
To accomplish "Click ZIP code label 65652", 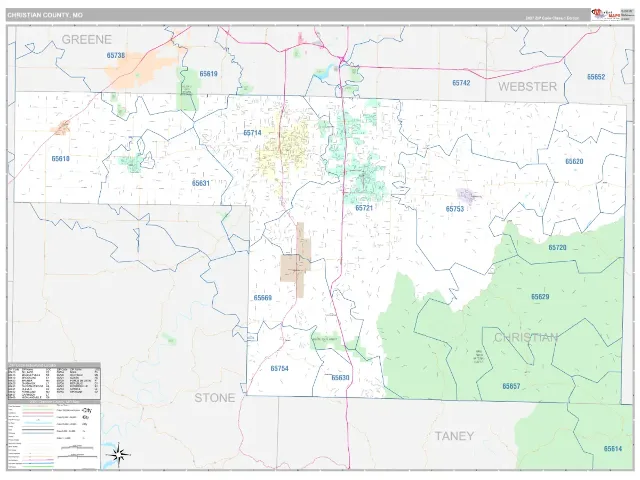I will pos(596,77).
